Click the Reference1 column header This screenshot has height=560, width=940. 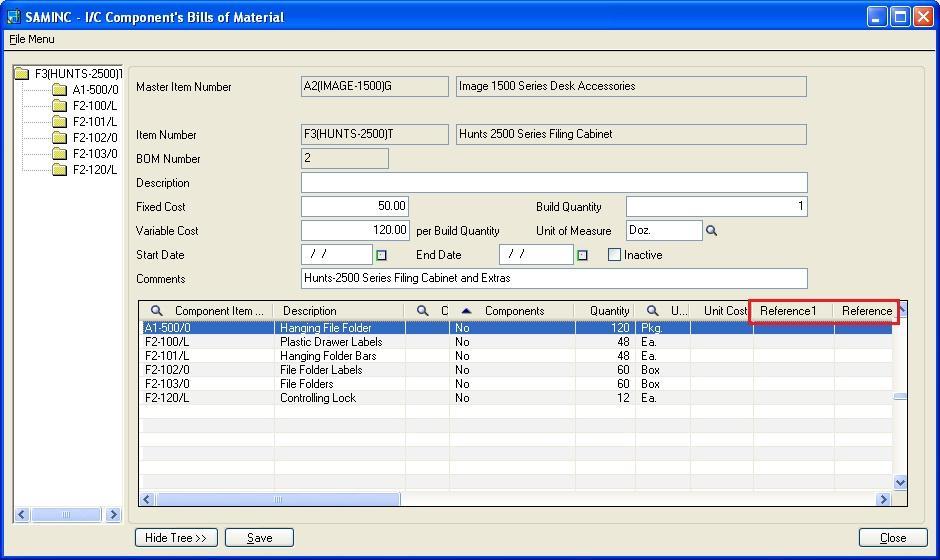tap(793, 311)
